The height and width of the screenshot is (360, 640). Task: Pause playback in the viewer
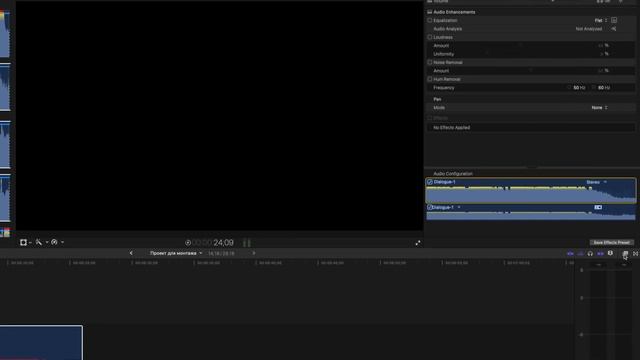[x=247, y=243]
